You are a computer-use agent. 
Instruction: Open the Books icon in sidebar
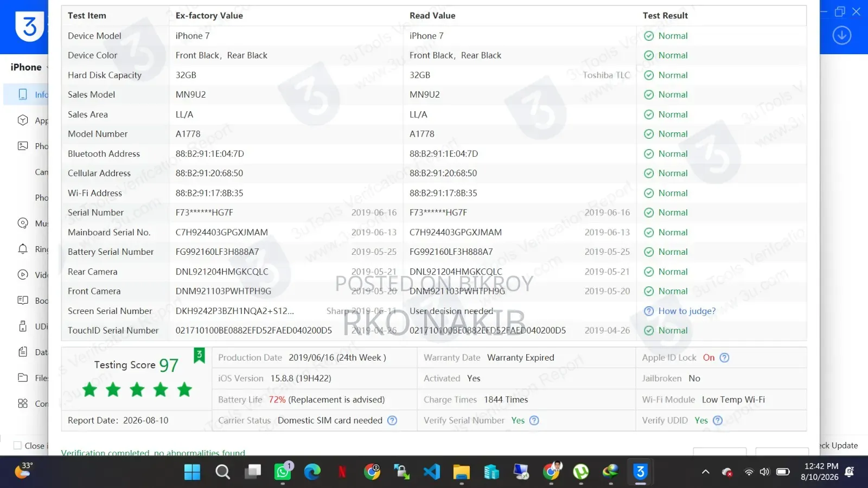[23, 300]
